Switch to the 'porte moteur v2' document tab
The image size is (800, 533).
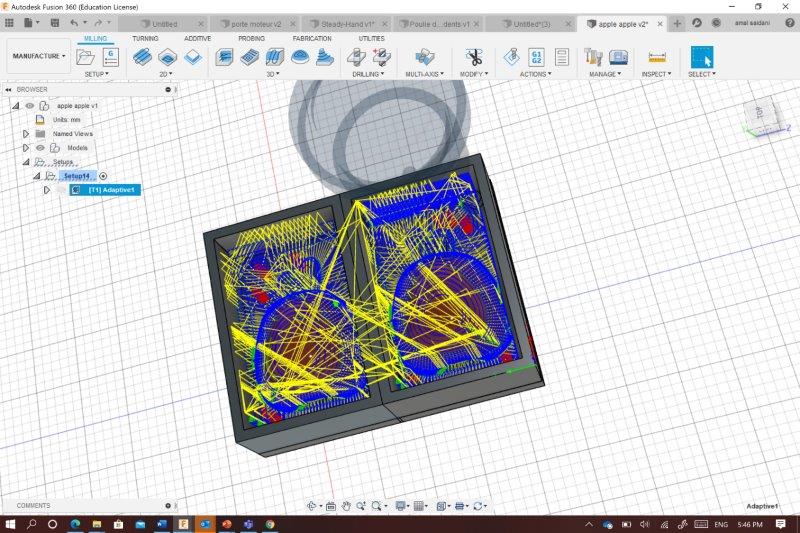pos(255,24)
